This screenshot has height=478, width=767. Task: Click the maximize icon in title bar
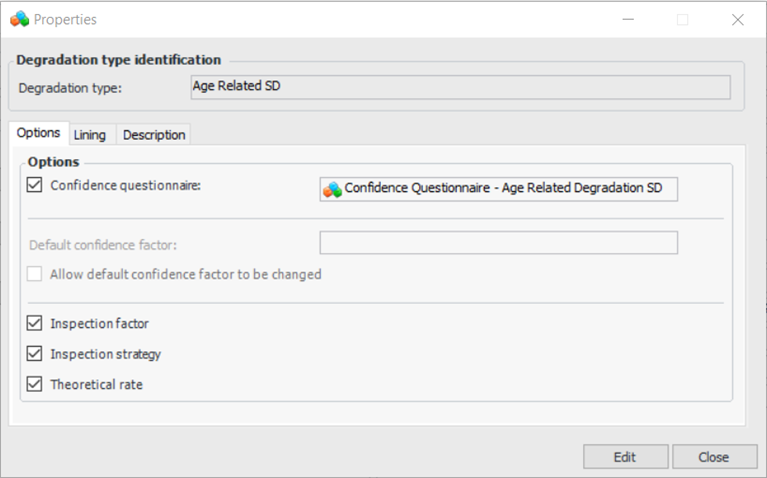(x=683, y=19)
